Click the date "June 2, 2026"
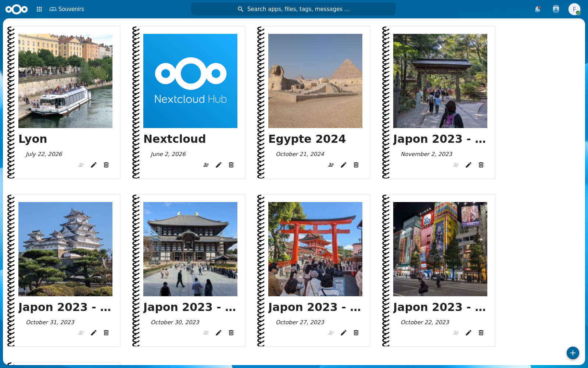Screen dimensions: 588x368 168,154
